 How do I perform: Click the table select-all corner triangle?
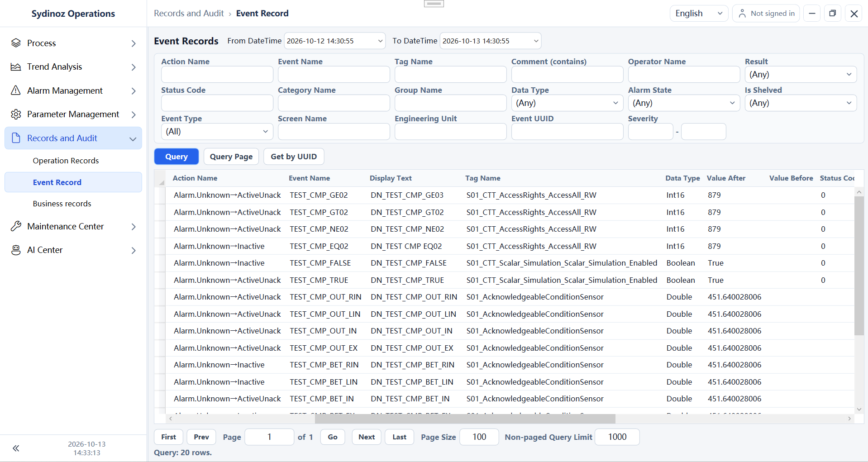click(162, 182)
